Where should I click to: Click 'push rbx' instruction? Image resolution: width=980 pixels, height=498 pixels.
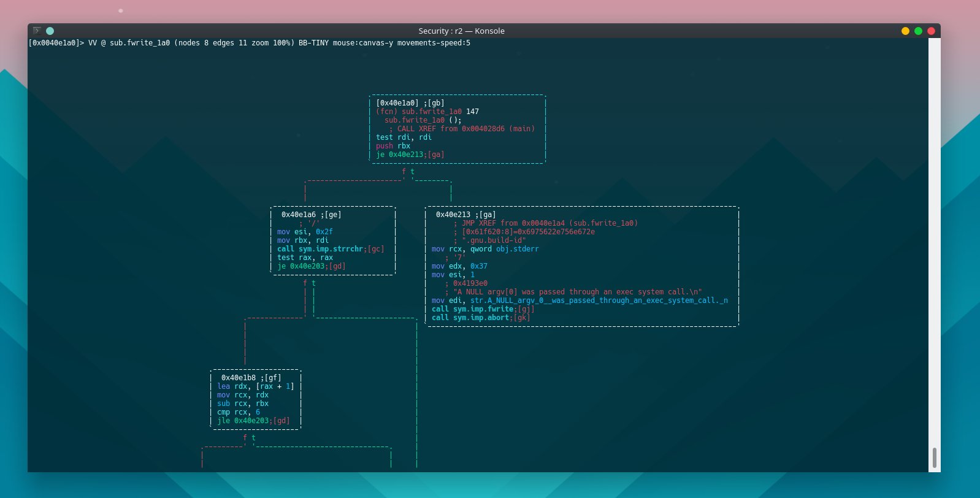393,146
